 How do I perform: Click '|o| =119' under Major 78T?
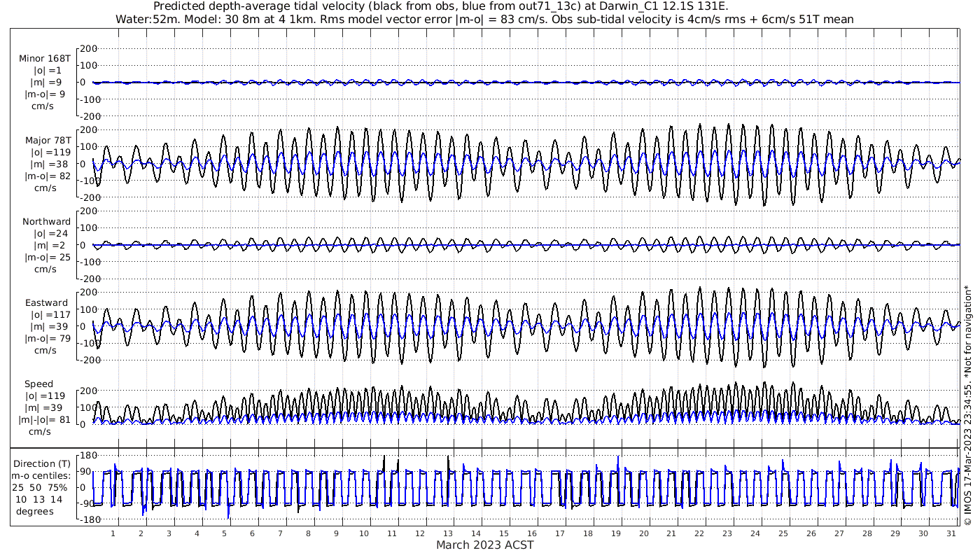(51, 152)
